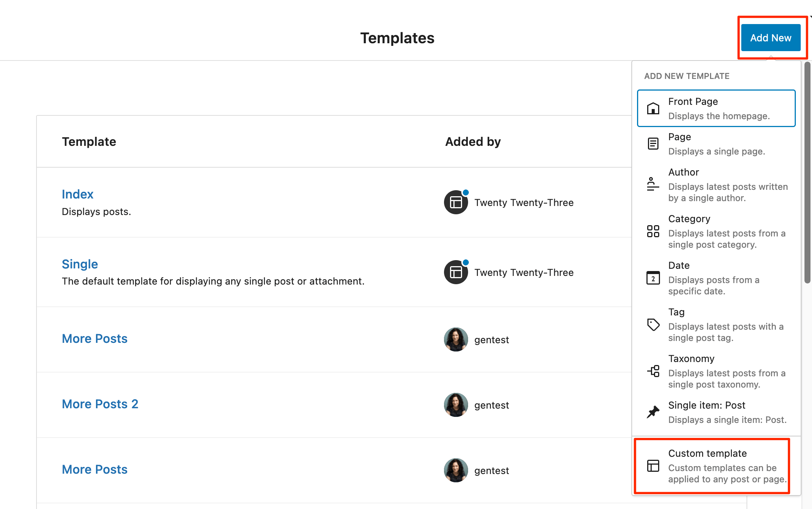This screenshot has width=812, height=509.
Task: Select the Taxonomy template option
Action: click(715, 371)
